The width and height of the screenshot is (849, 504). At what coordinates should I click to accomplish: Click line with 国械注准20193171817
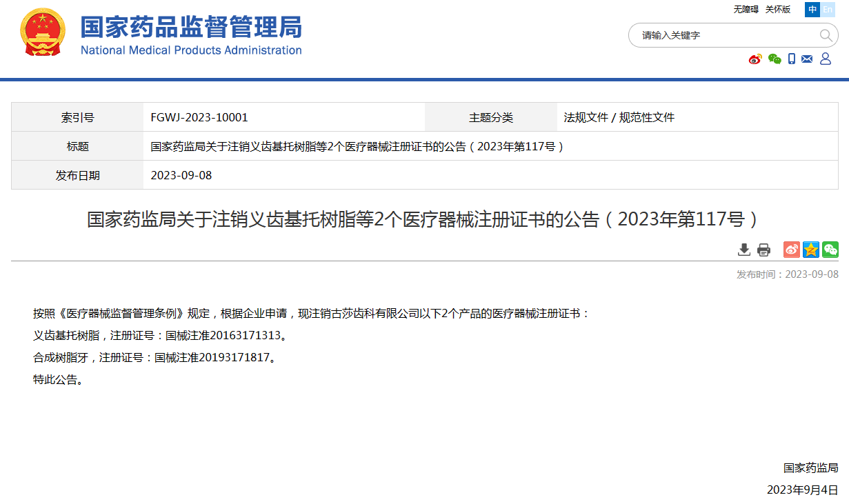[x=154, y=358]
